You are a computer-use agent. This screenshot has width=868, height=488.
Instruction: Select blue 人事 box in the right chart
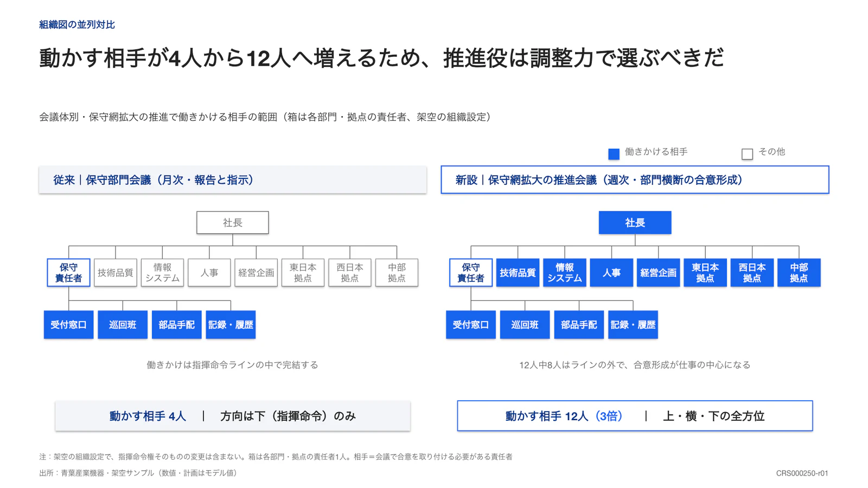(611, 273)
